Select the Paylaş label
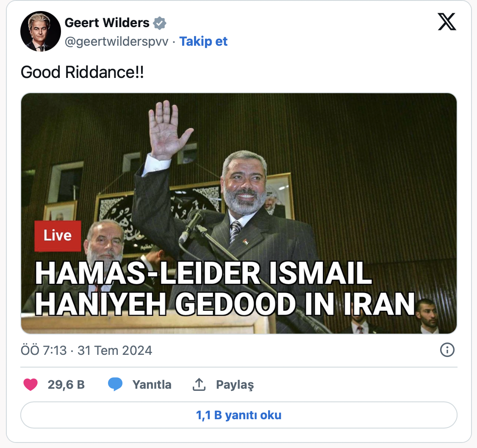 tap(235, 385)
